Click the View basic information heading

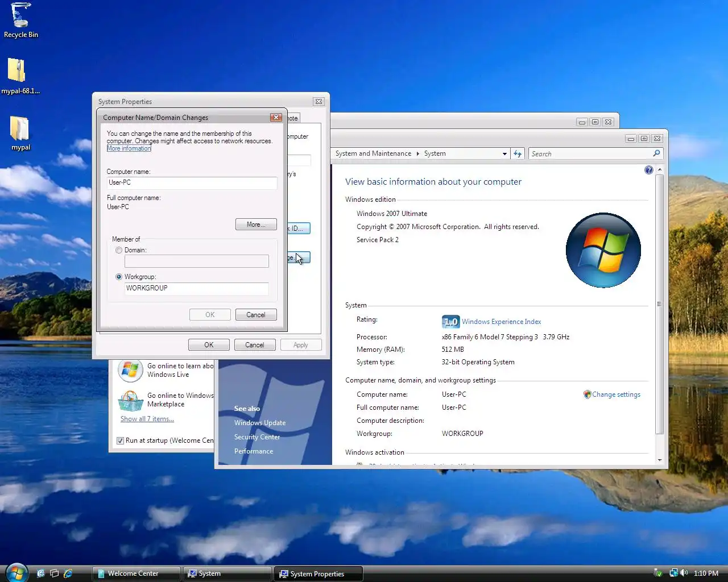pyautogui.click(x=433, y=182)
